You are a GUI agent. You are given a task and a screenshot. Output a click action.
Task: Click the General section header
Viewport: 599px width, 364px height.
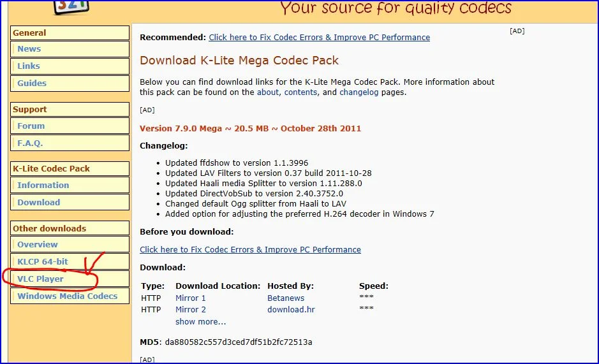(x=70, y=33)
